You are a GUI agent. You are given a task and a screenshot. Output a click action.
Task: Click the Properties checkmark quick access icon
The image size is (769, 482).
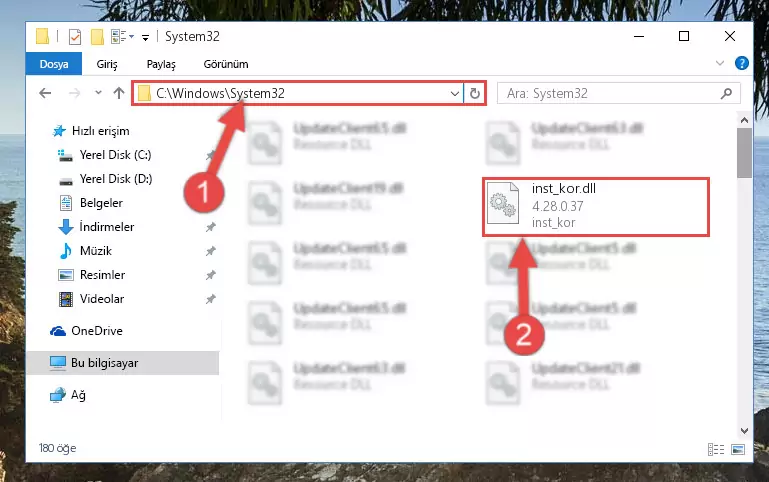(x=75, y=37)
